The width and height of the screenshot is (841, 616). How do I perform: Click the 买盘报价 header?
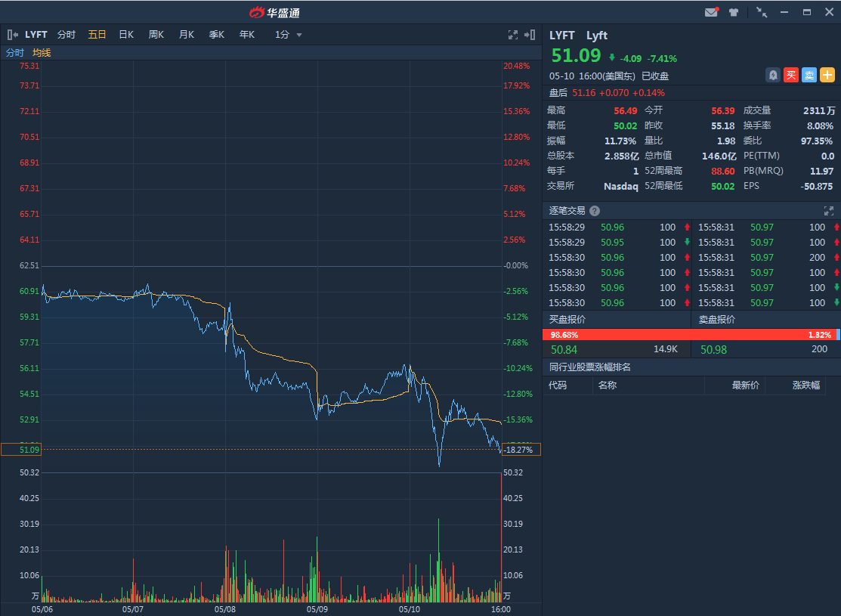pos(567,319)
